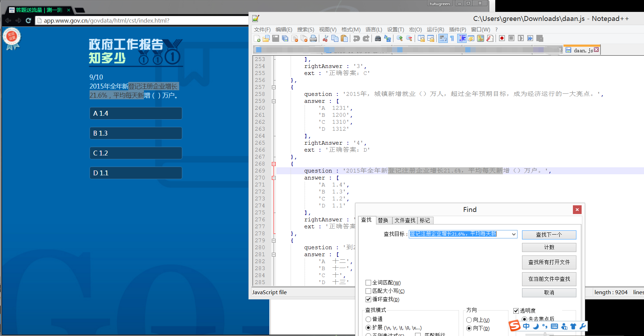
Task: Open Find via the binoculars icon
Action: coord(378,38)
